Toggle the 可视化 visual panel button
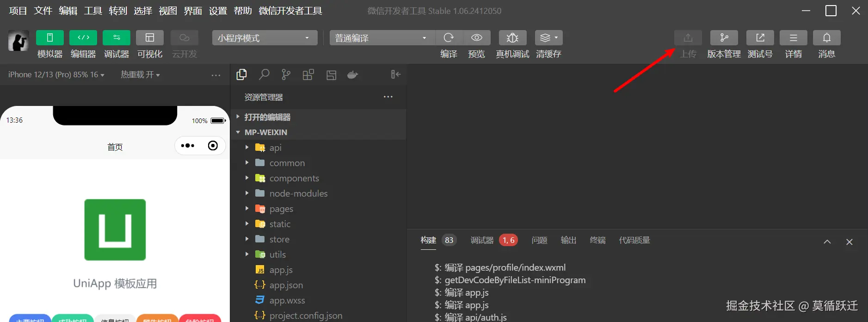The height and width of the screenshot is (322, 868). tap(150, 37)
